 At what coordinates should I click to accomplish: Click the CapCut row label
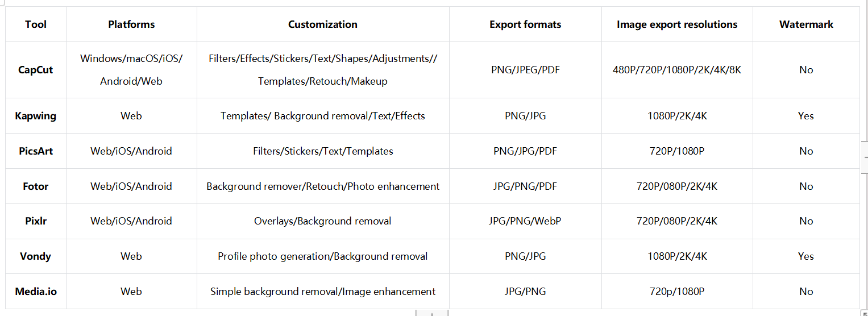(36, 70)
